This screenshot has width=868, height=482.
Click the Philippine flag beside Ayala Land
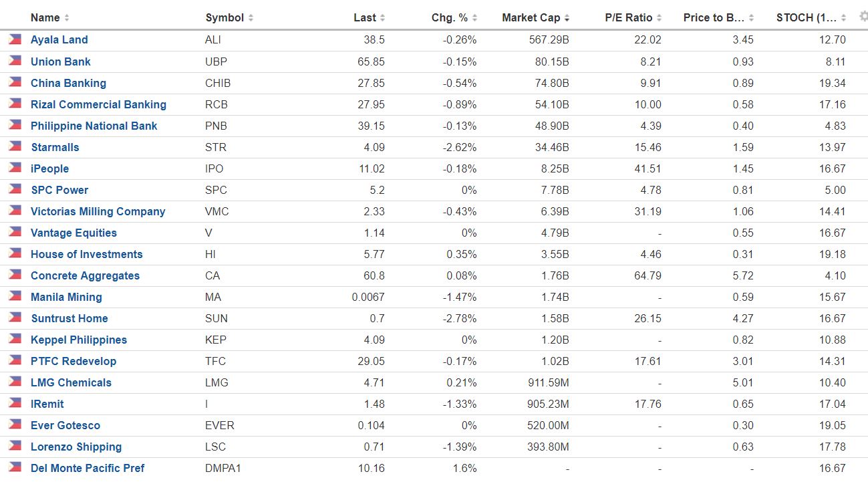(x=13, y=39)
